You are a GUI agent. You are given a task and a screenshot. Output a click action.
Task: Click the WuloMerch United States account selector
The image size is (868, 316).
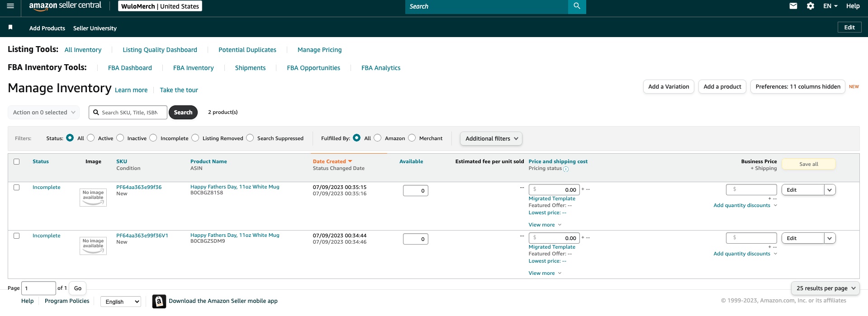point(160,6)
